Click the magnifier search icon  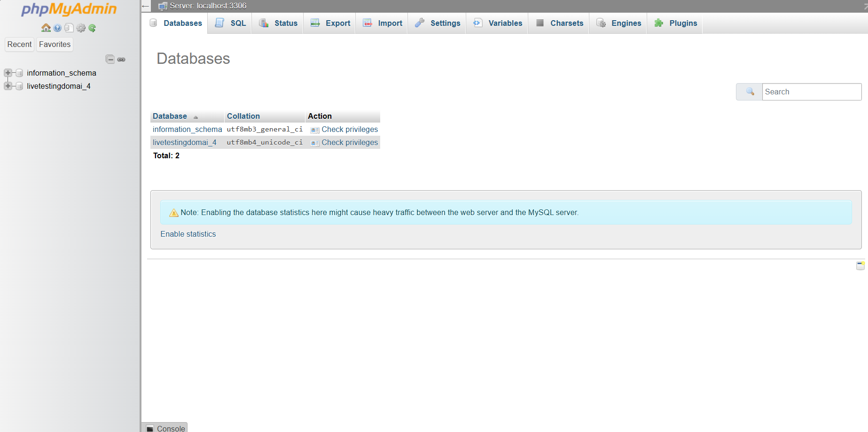[749, 92]
